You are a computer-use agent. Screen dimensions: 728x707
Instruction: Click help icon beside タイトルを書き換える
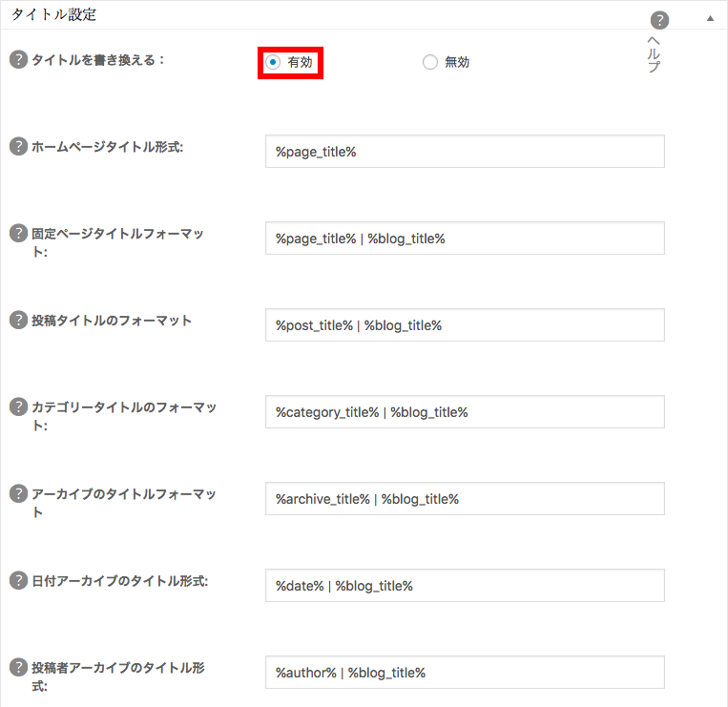18,59
